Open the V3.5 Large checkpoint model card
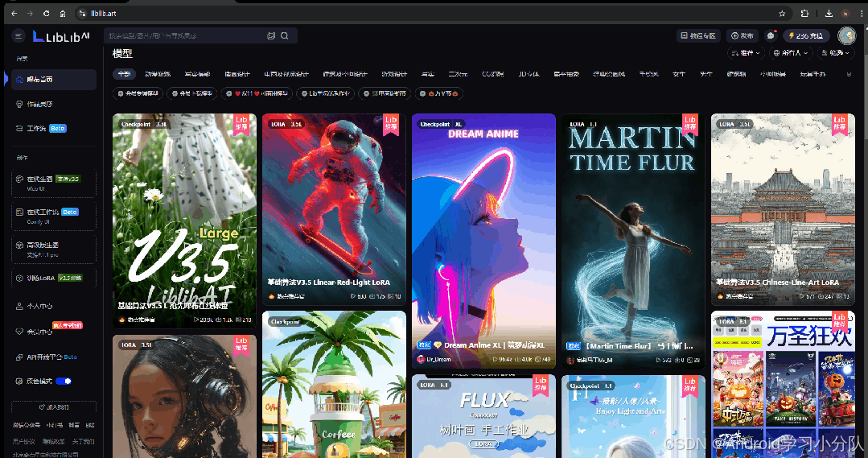868x458 pixels. point(184,221)
